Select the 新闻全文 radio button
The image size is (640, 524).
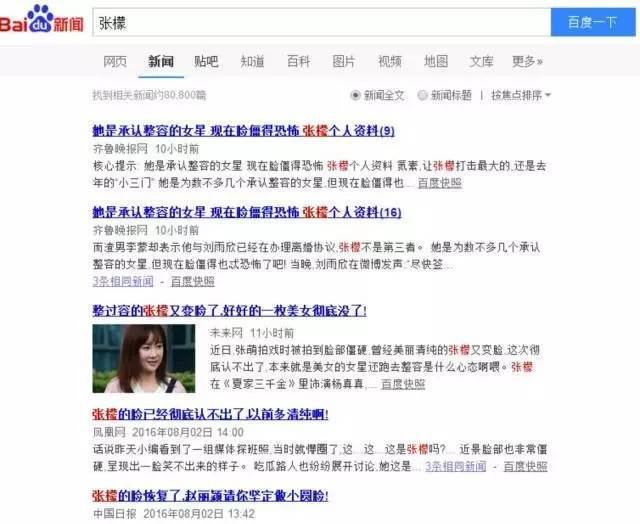coord(355,95)
